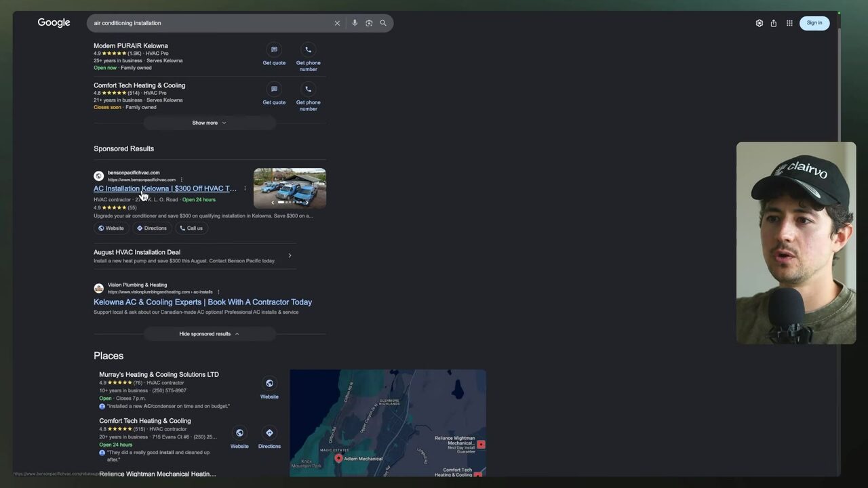This screenshot has width=868, height=488.
Task: Open Kelowna AC & Cooling Experts link
Action: click(x=203, y=302)
